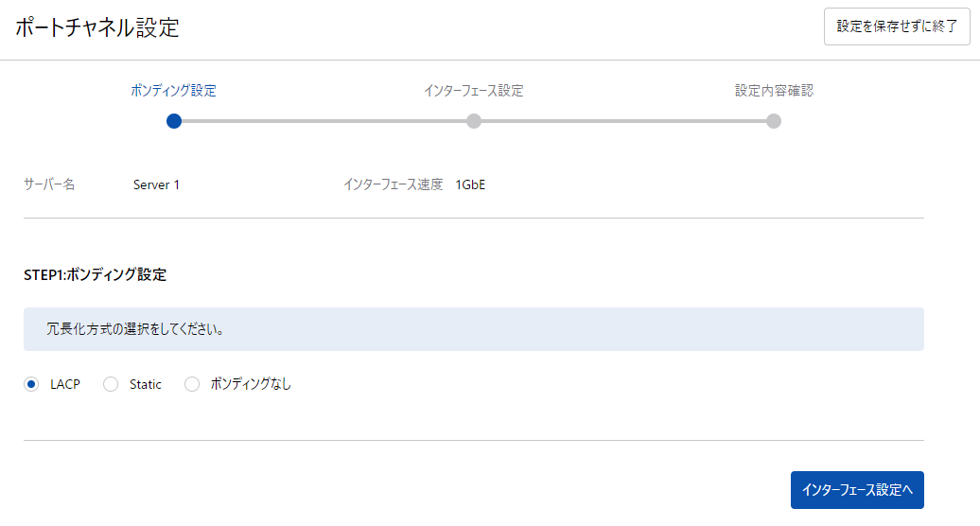Click the サーバー名 field label
This screenshot has width=980, height=526.
[49, 184]
